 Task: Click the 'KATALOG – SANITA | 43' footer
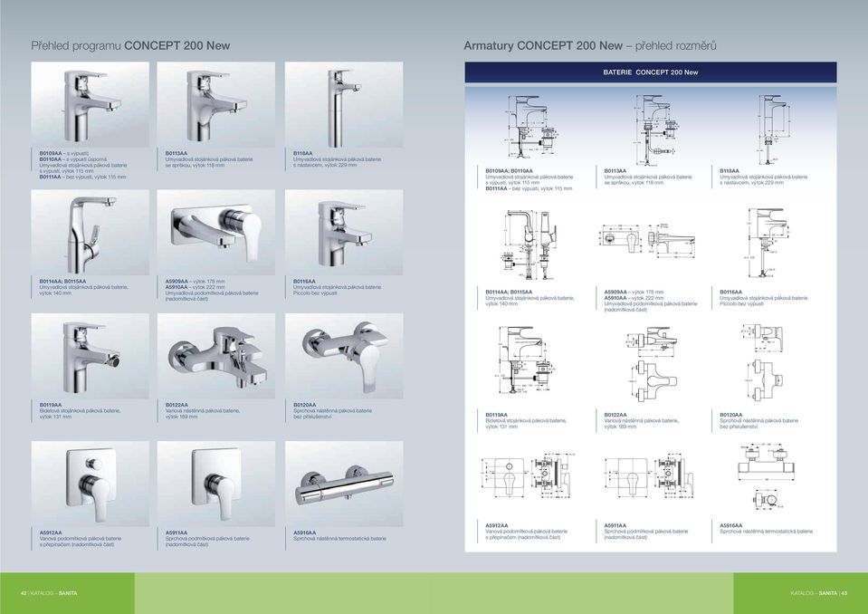coord(819,593)
